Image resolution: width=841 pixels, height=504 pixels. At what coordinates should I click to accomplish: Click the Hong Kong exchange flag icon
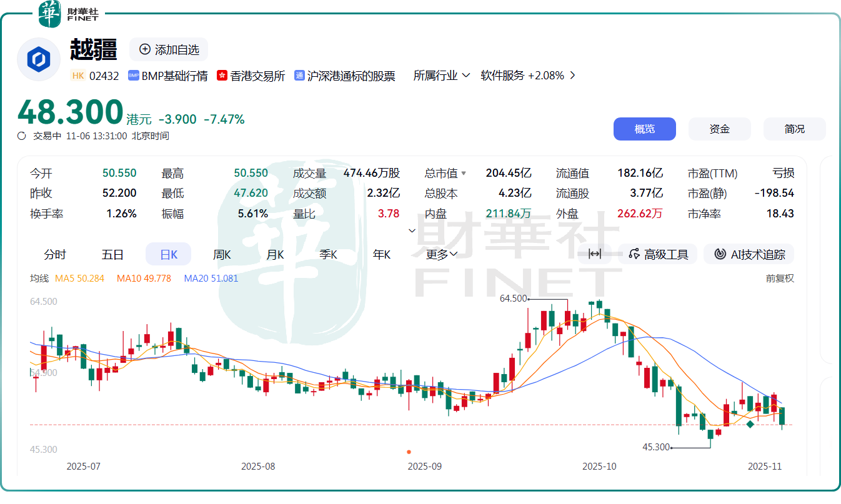pos(221,76)
